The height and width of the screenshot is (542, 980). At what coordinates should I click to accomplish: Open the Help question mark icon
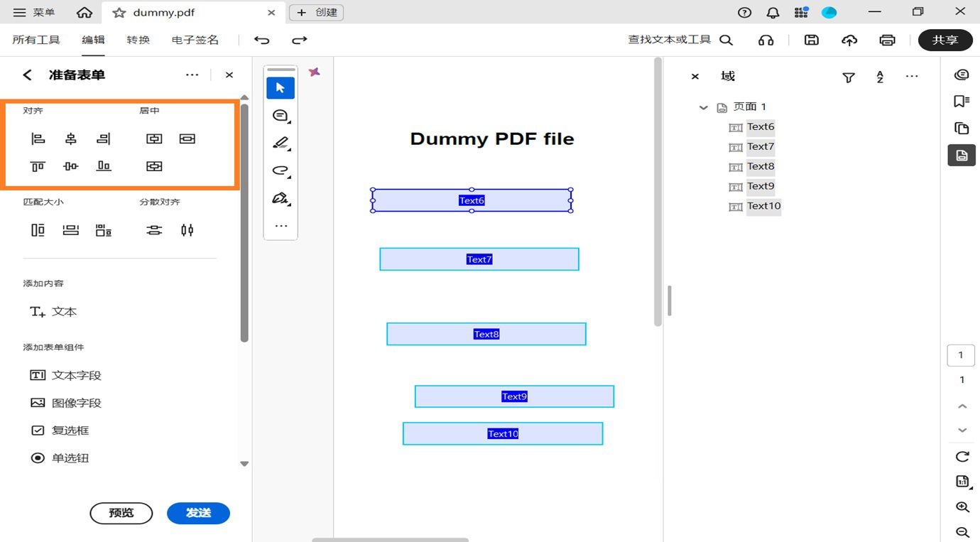click(x=744, y=13)
